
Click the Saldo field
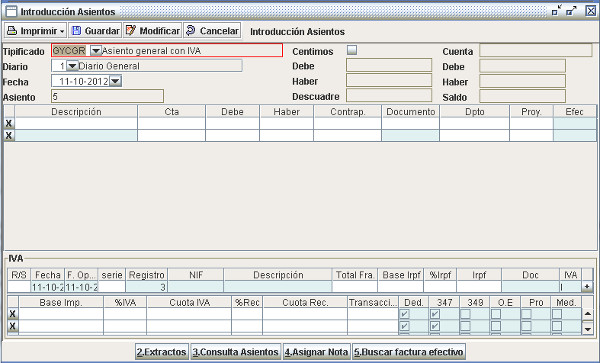click(x=522, y=96)
